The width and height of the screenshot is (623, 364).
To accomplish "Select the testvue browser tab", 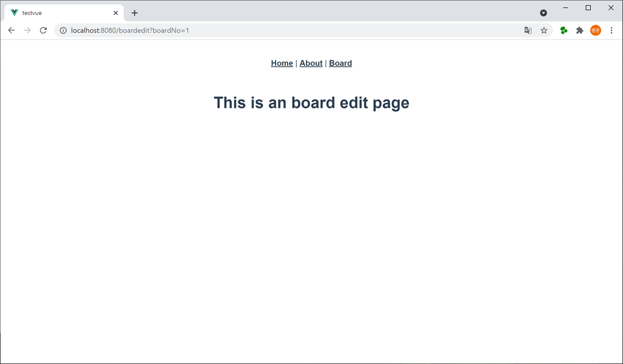I will coord(64,13).
